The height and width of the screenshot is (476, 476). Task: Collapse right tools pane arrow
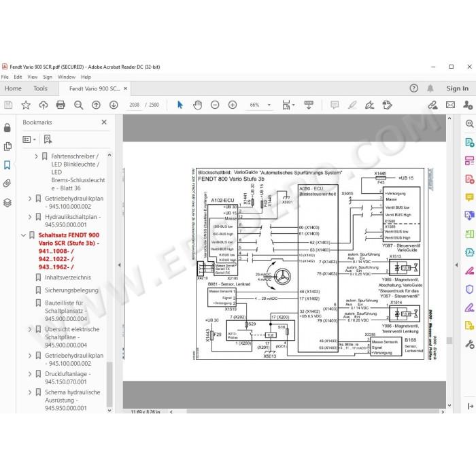pos(456,265)
